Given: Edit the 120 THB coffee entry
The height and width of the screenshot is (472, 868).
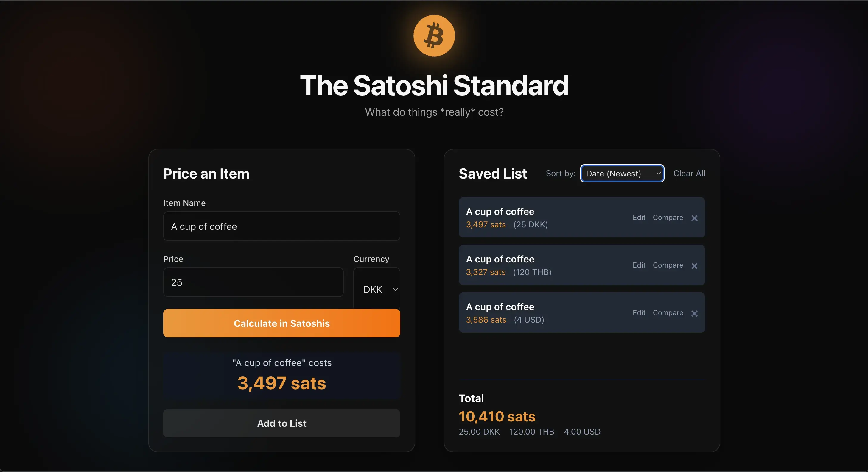Looking at the screenshot, I should coord(639,265).
